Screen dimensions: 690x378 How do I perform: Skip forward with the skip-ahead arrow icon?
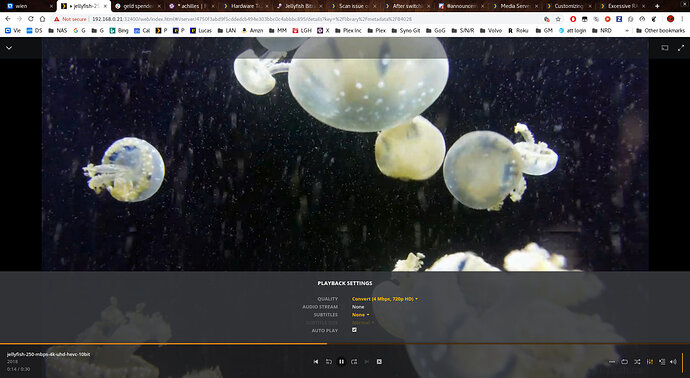(354, 362)
